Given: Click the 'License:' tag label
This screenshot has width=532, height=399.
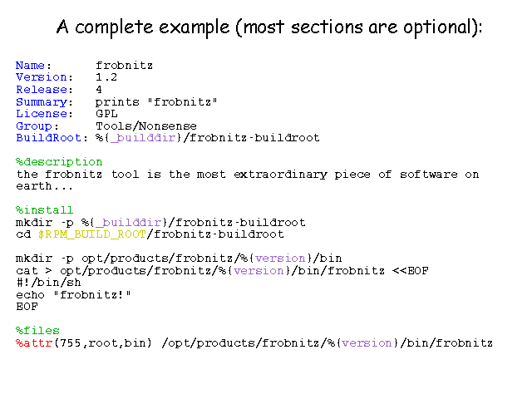Looking at the screenshot, I should click(44, 114).
